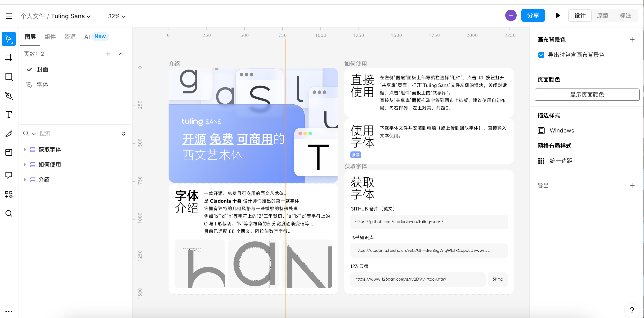Go to 个人文件 breadcrumb
The height and width of the screenshot is (318, 644).
click(x=32, y=16)
